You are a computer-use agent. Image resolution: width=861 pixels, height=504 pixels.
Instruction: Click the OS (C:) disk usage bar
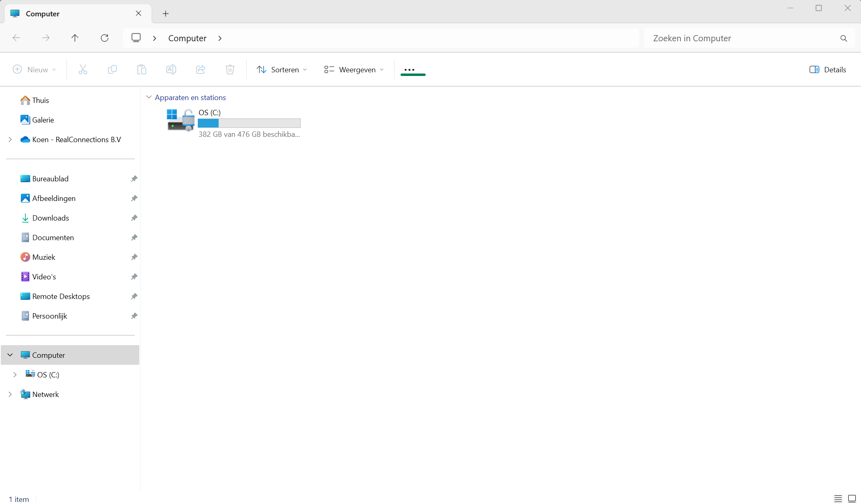249,123
